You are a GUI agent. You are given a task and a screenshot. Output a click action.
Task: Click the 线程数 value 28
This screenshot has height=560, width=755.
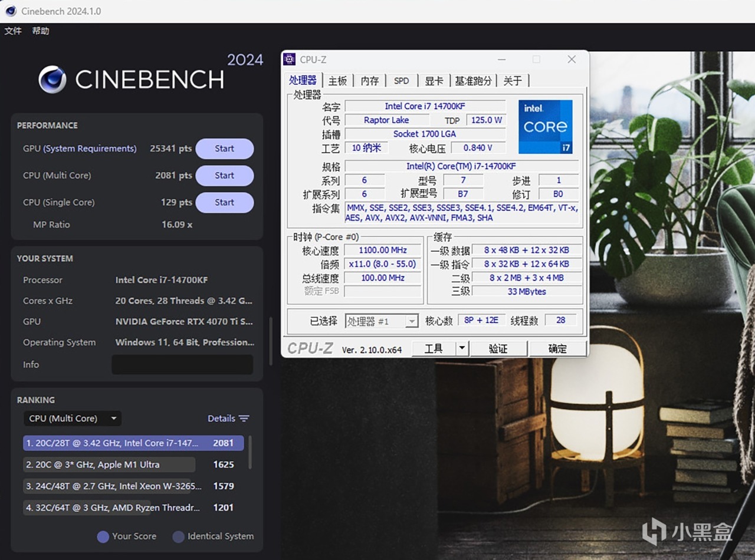point(560,320)
